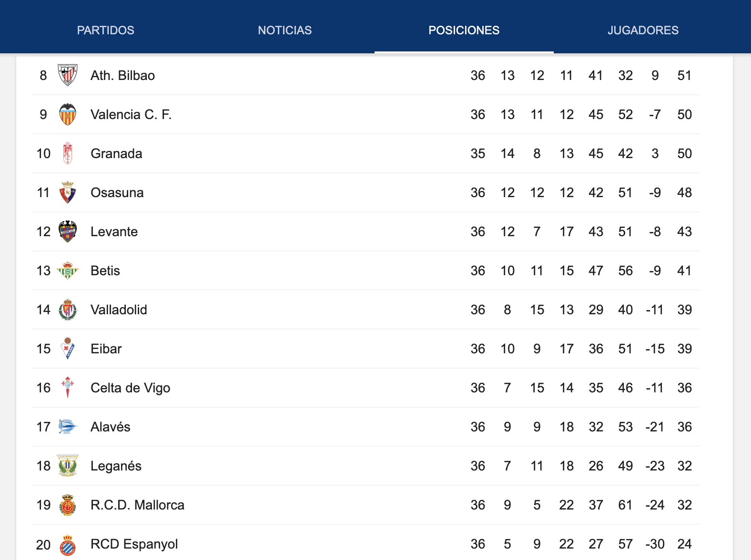Click the R.C.D. Mallorca club crest
The width and height of the screenshot is (751, 560).
click(x=67, y=504)
